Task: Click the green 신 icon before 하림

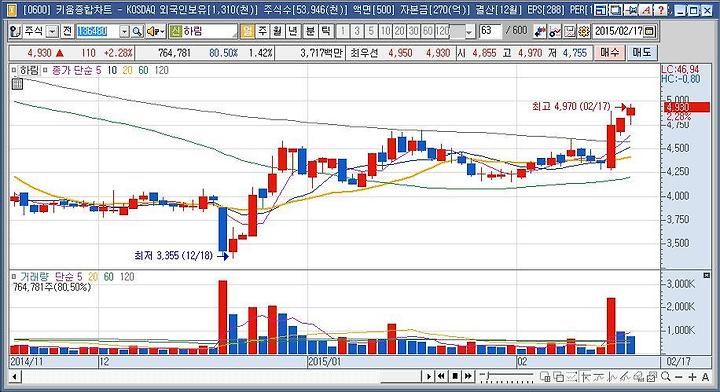Action: click(175, 31)
